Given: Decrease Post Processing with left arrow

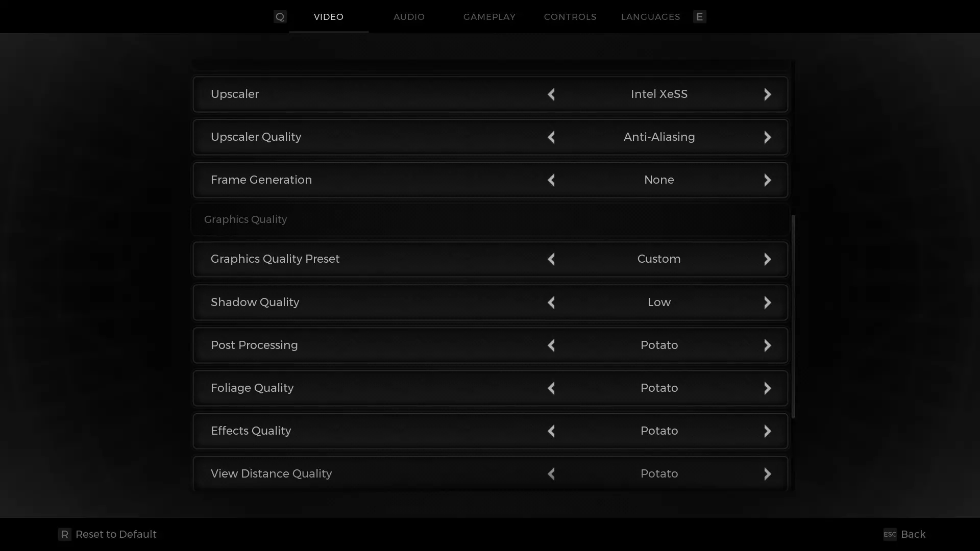Looking at the screenshot, I should point(551,345).
